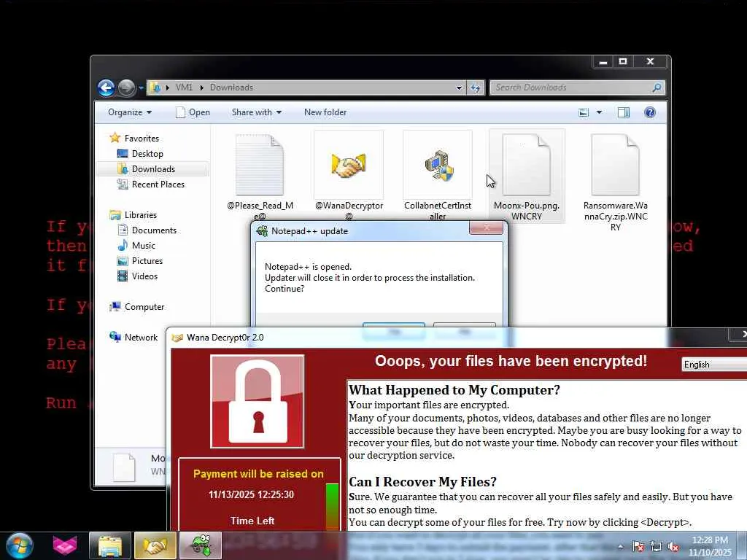Click Wana Decrypt0r title bar icon
This screenshot has height=560, width=747.
[177, 338]
